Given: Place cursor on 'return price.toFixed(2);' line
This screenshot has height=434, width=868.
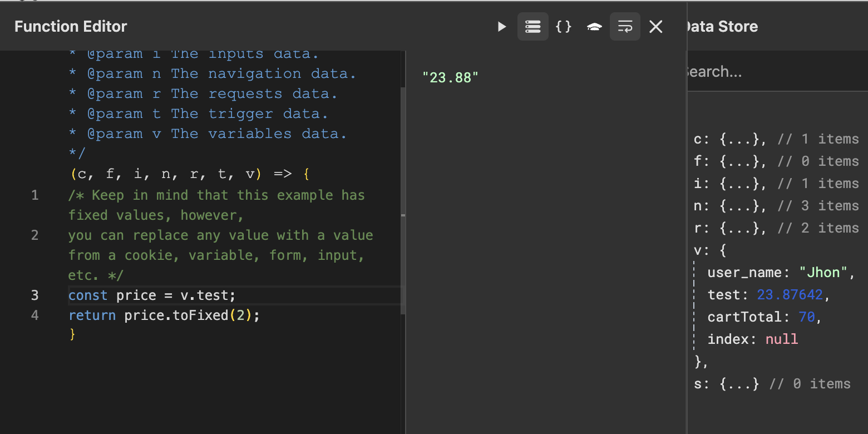Looking at the screenshot, I should [164, 315].
